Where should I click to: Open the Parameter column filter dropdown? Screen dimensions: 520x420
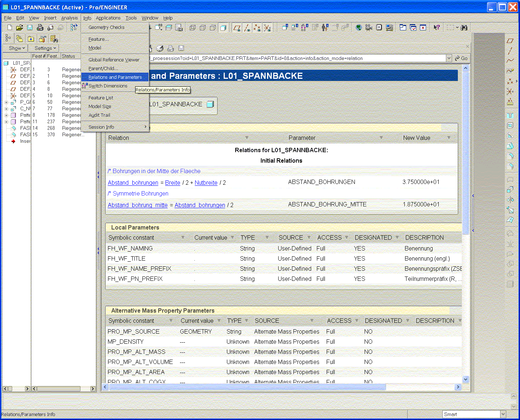point(381,138)
